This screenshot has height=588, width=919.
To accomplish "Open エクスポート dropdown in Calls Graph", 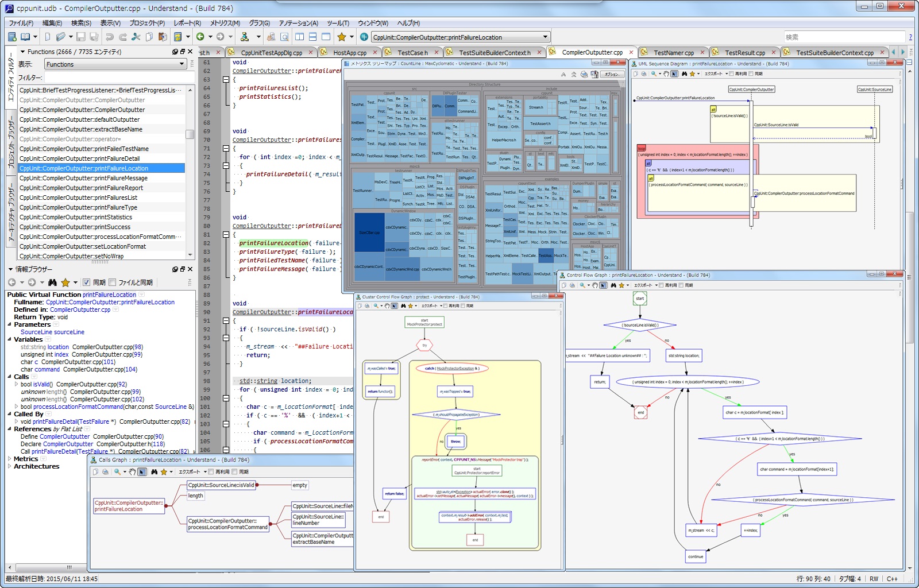I will click(192, 472).
